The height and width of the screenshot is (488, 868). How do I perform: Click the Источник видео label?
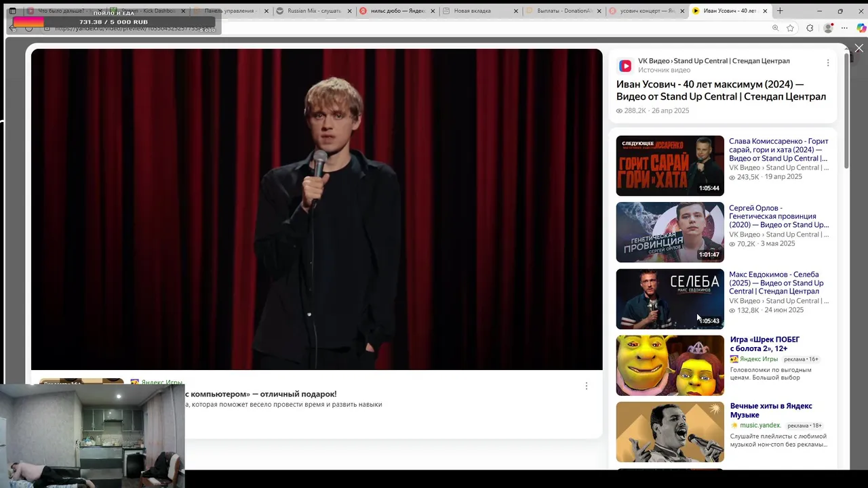click(x=664, y=70)
